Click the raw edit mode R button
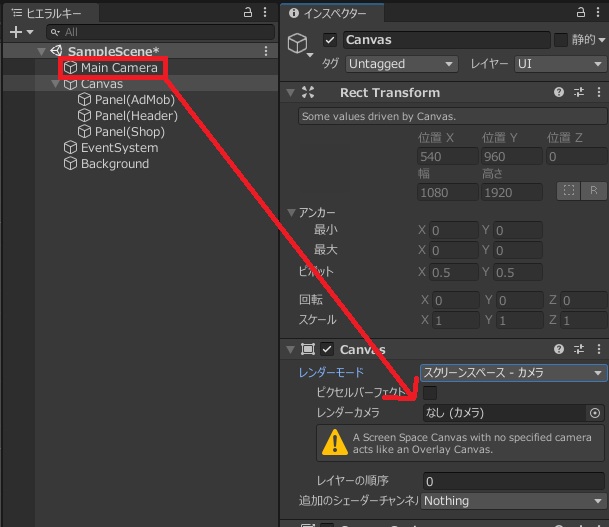609x527 pixels. tap(593, 191)
